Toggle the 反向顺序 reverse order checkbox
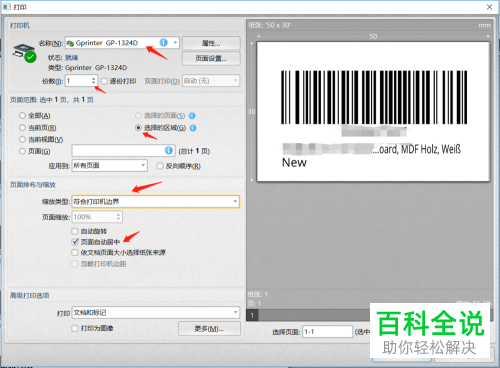Viewport: 500px width, 368px height. (x=160, y=166)
